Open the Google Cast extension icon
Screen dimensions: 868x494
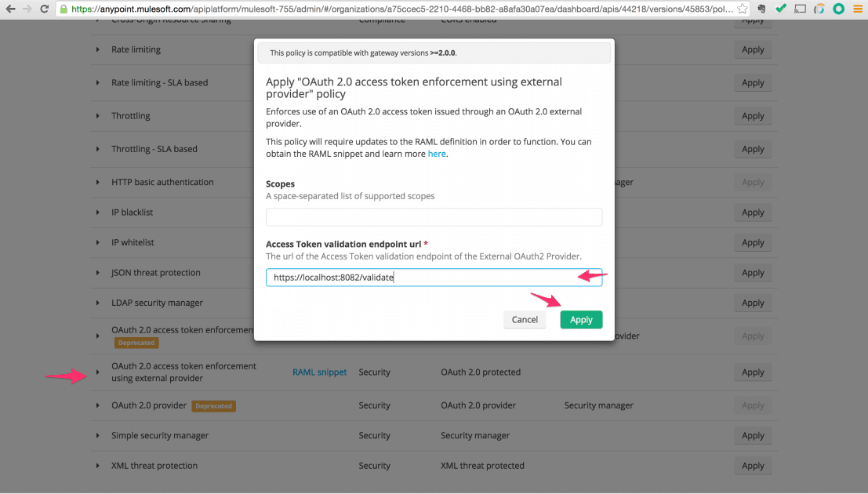click(800, 9)
